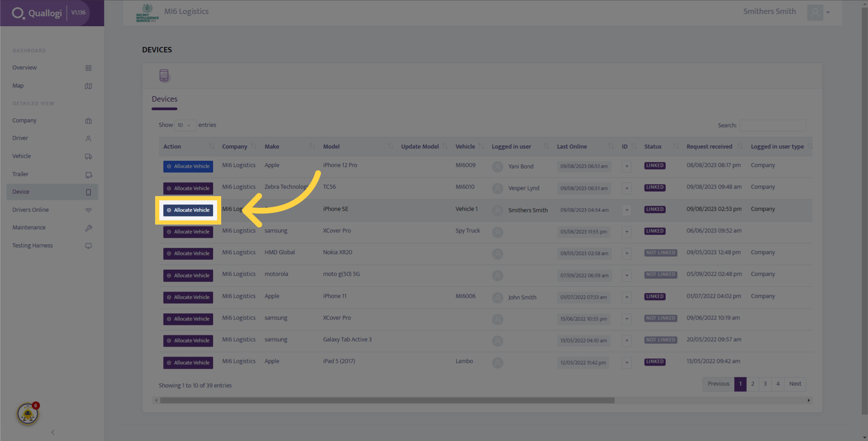Open the chatbot mascot icon with notification badge
This screenshot has height=441, width=868.
tap(28, 413)
